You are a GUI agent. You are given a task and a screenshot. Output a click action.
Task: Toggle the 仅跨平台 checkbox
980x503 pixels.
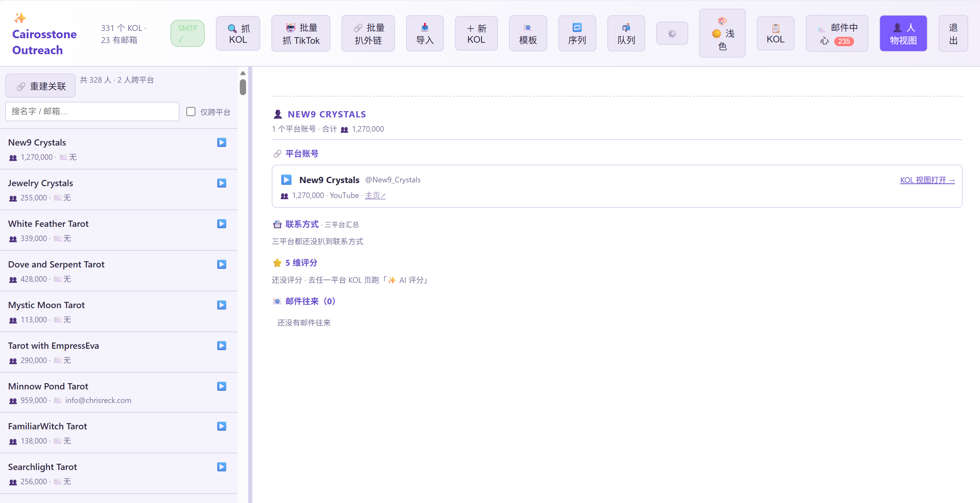[x=191, y=112]
